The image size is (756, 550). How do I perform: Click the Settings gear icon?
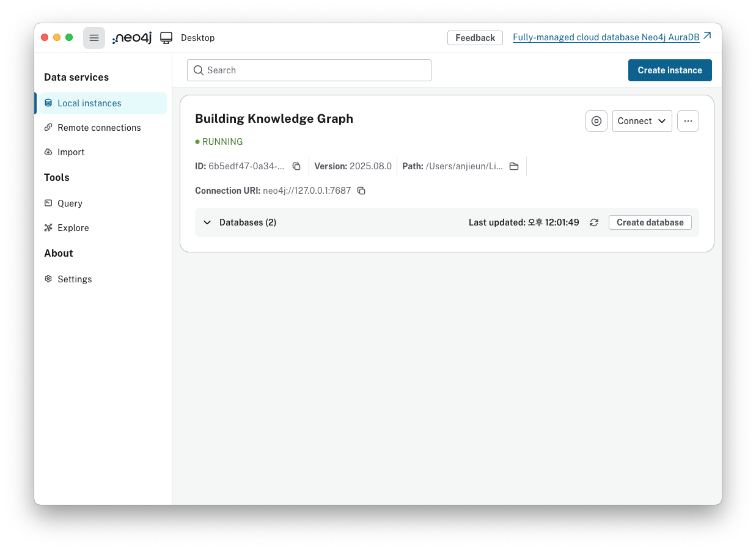48,279
